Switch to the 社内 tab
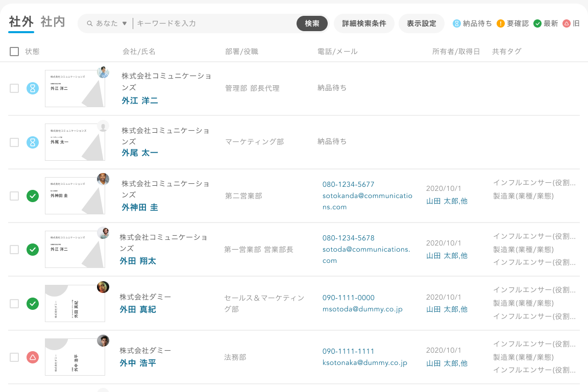The width and height of the screenshot is (588, 392). click(53, 22)
